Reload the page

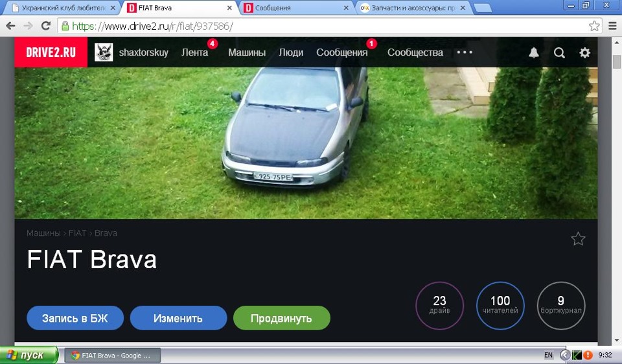(46, 26)
